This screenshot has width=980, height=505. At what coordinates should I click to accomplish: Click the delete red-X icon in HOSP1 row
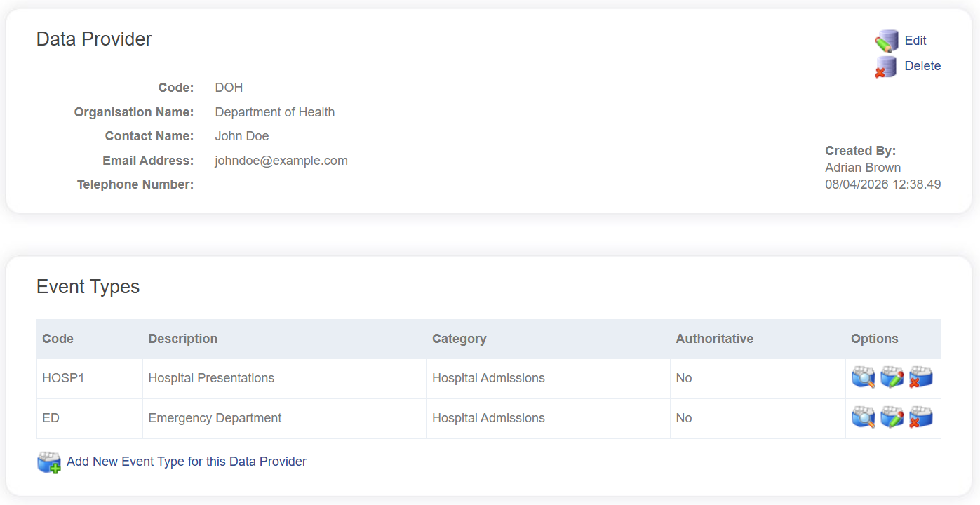click(x=920, y=377)
